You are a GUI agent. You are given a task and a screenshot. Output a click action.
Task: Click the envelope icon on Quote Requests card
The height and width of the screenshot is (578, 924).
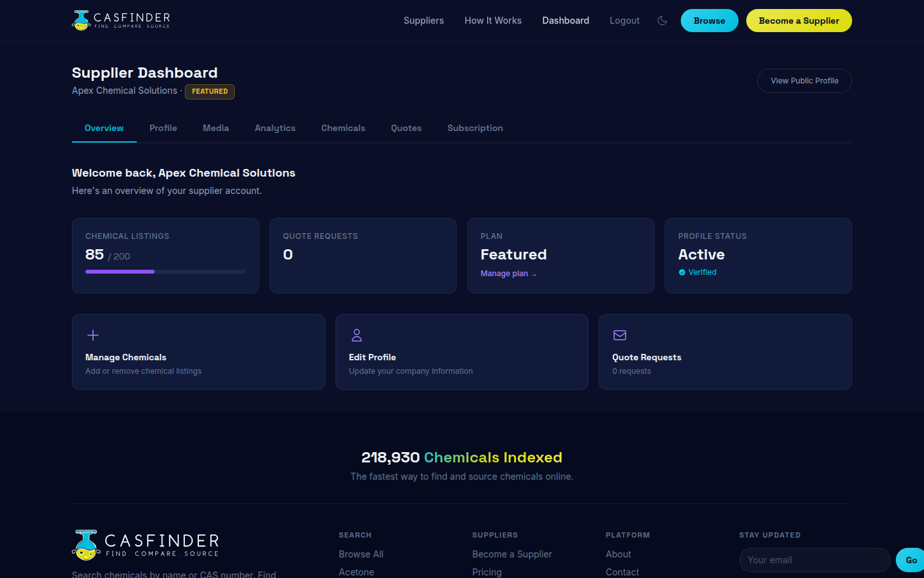pos(619,335)
